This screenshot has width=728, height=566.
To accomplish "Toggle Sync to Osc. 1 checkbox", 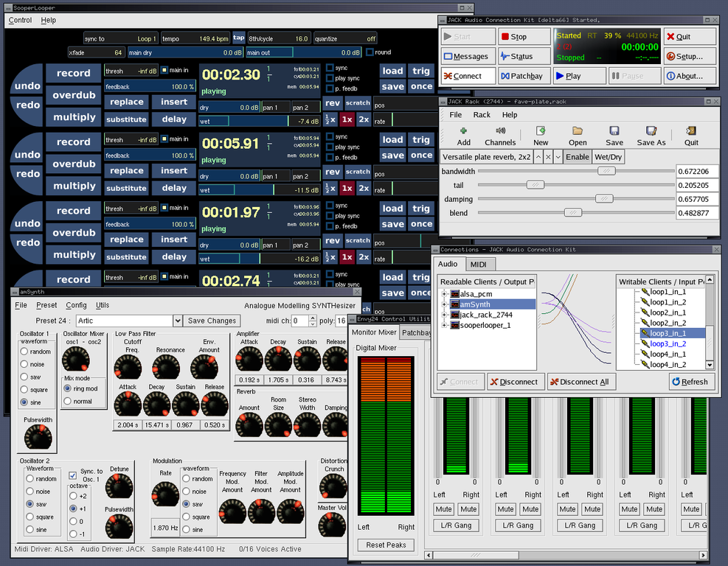I will pyautogui.click(x=72, y=475).
